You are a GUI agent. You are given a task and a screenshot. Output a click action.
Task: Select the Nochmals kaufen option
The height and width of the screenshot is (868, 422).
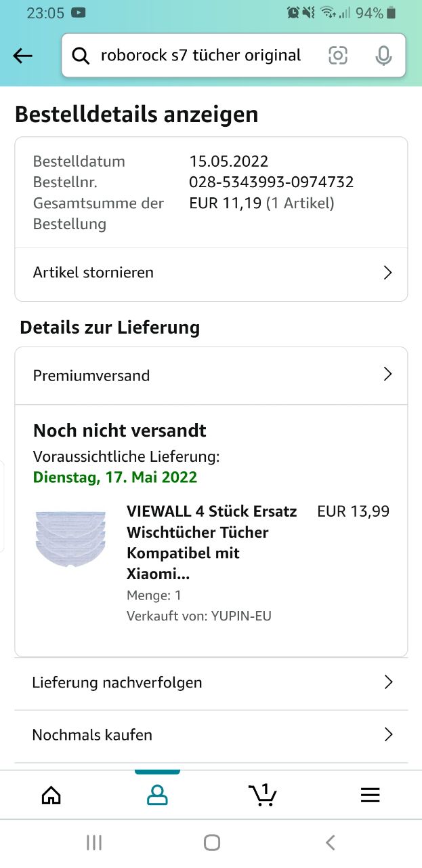tap(92, 734)
